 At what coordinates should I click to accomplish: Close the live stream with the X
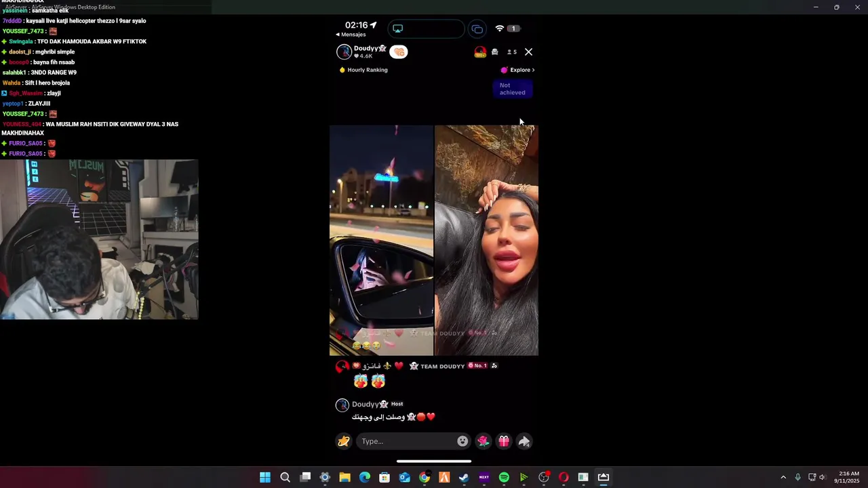pos(529,52)
